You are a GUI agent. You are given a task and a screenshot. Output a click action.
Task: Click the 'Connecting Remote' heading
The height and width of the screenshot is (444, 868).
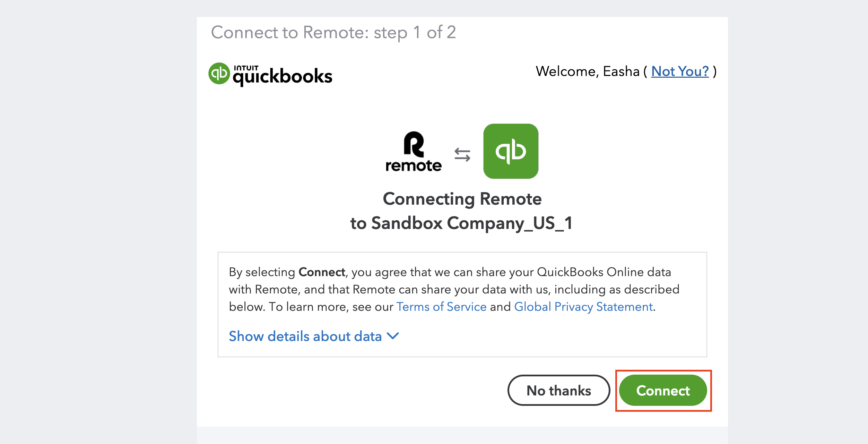pos(462,199)
